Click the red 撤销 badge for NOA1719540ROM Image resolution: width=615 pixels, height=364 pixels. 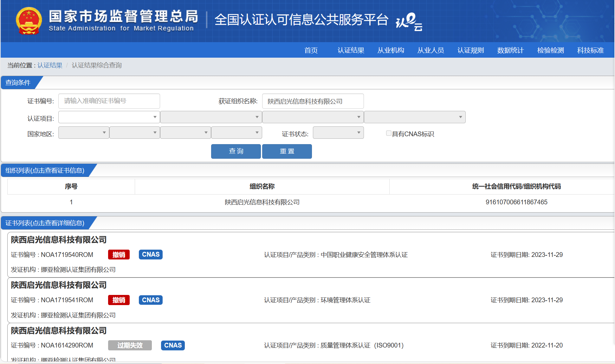tap(119, 255)
